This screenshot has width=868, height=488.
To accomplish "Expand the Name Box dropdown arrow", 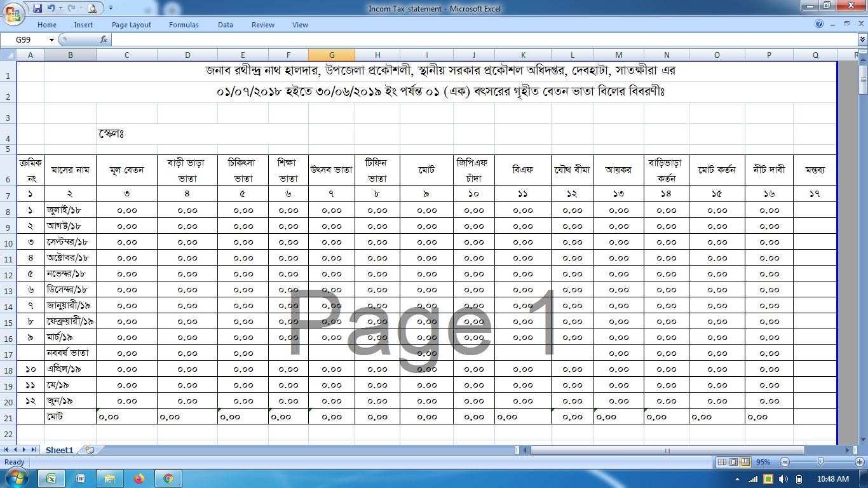I will pos(51,39).
